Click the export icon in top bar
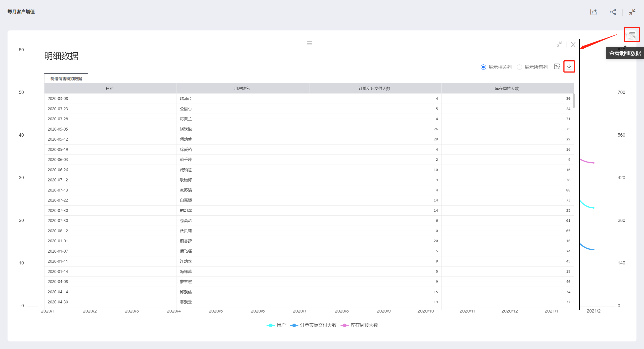Screen dimensions: 644x349 coord(593,12)
